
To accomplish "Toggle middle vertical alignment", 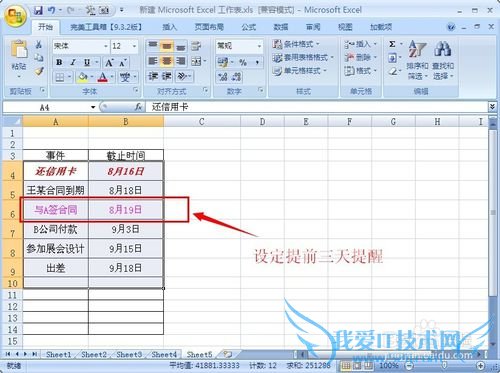I will pyautogui.click(x=167, y=46).
